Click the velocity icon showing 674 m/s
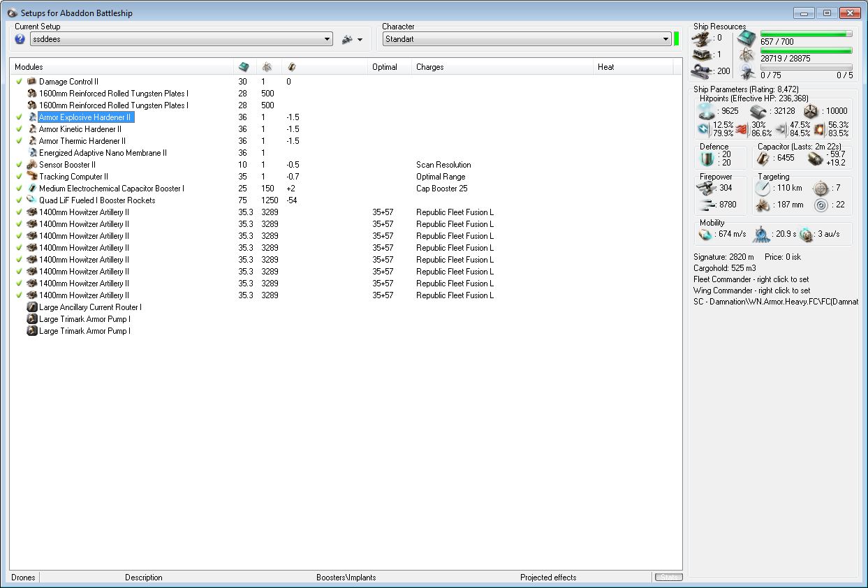The width and height of the screenshot is (868, 588). 707,234
